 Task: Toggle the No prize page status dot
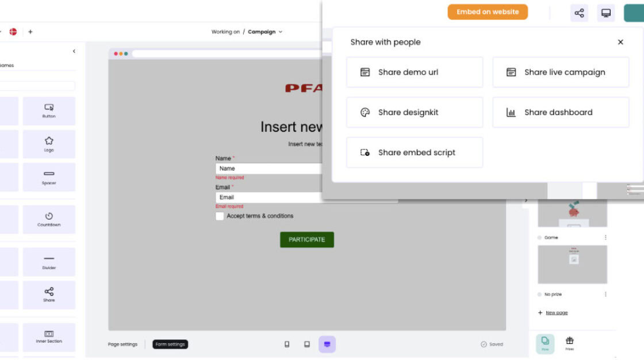point(539,294)
